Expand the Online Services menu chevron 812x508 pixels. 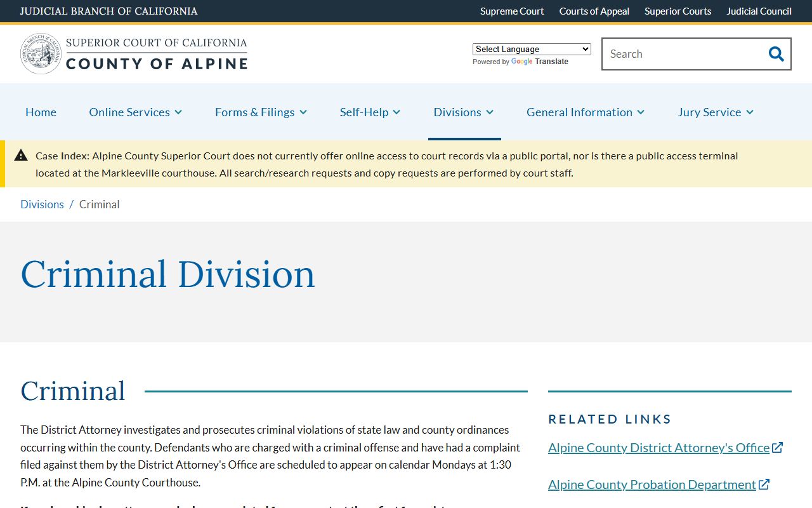[178, 112]
